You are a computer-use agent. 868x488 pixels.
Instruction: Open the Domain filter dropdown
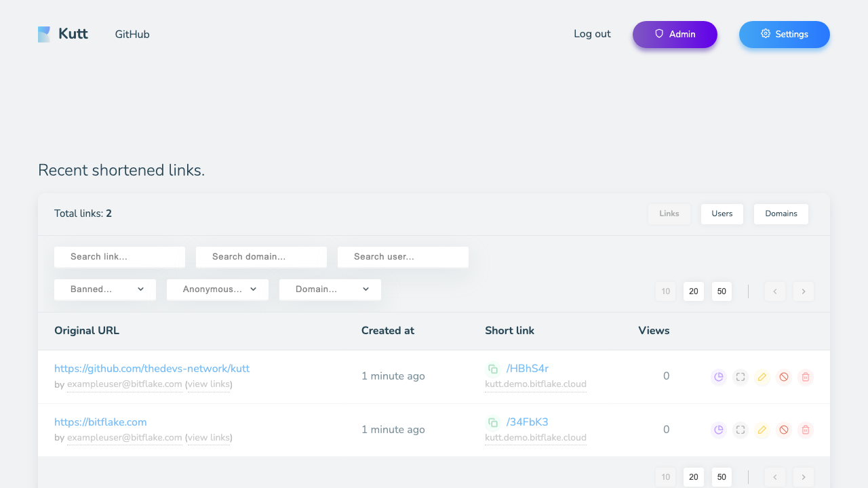(330, 289)
